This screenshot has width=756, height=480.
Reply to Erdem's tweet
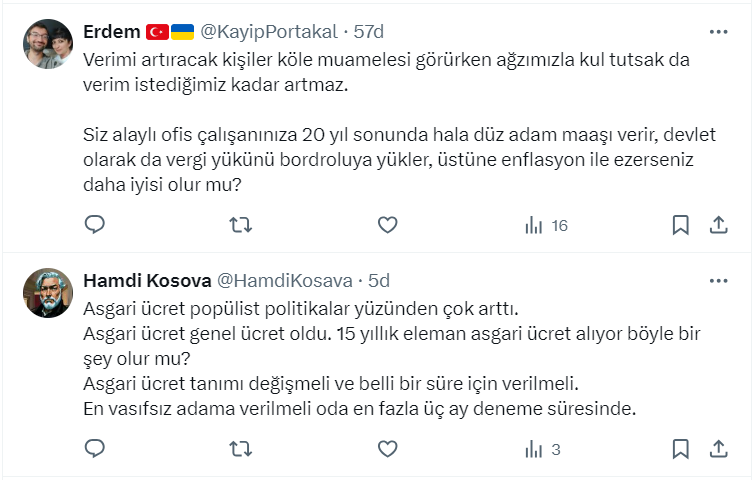click(x=94, y=225)
